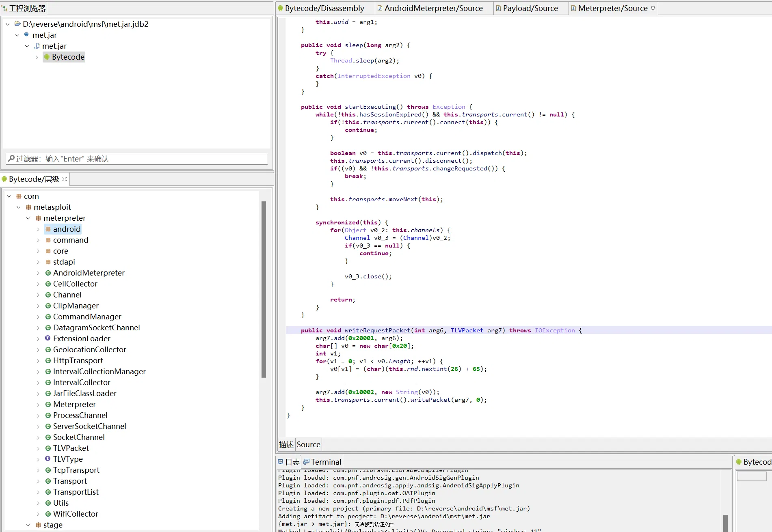Viewport: 772px width, 532px height.
Task: Expand the CommandManager class node
Action: [x=38, y=317]
